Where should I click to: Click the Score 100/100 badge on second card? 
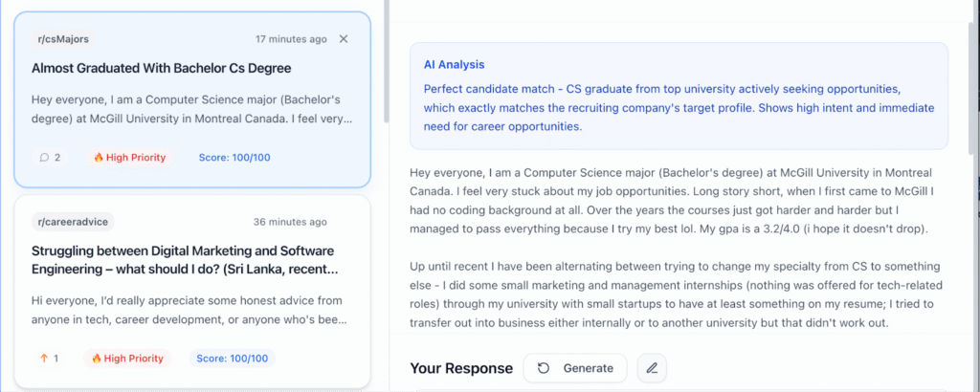tap(232, 359)
